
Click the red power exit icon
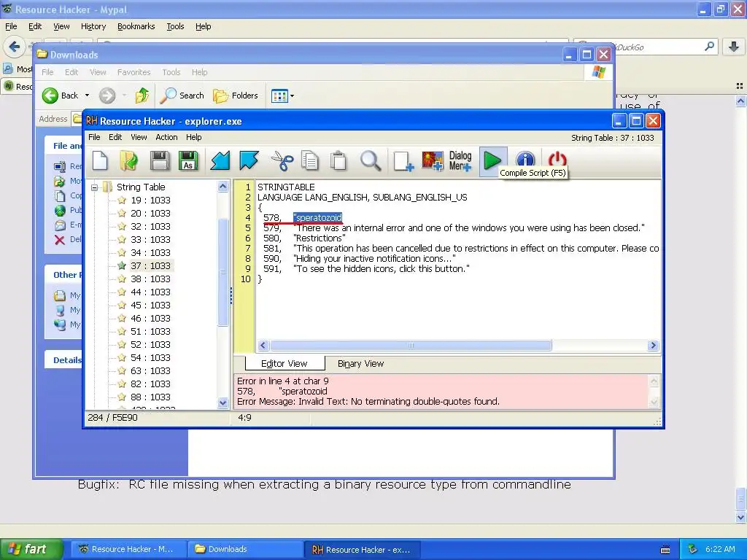pos(557,158)
